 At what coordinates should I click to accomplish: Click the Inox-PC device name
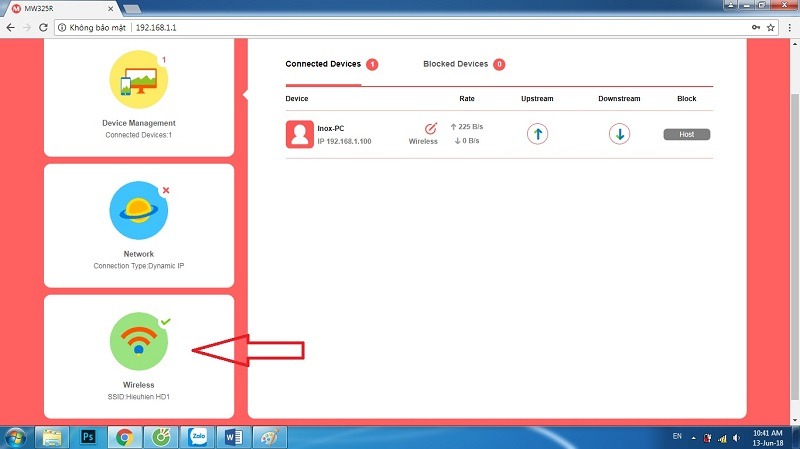(x=331, y=129)
